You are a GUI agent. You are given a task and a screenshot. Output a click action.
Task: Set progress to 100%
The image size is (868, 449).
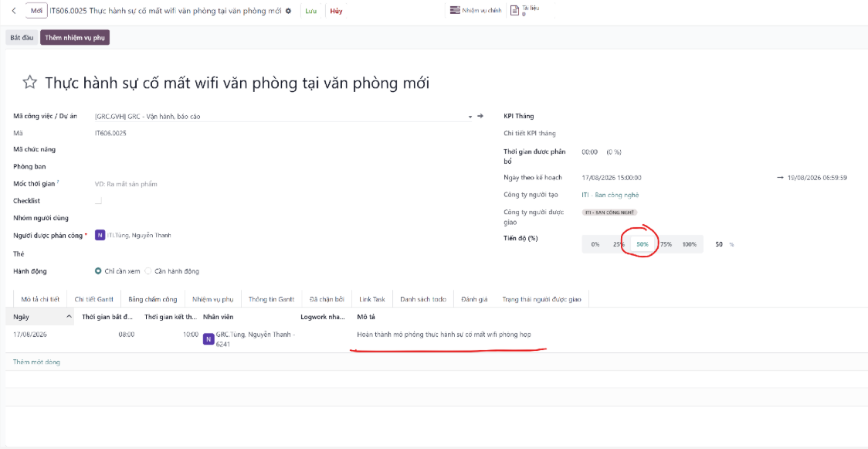(x=689, y=244)
